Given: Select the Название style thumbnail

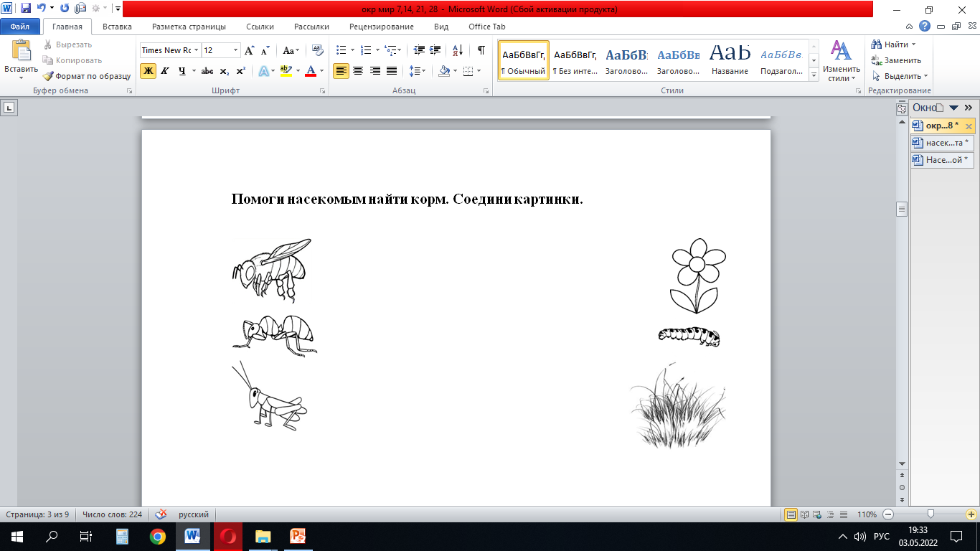Looking at the screenshot, I should (x=730, y=60).
